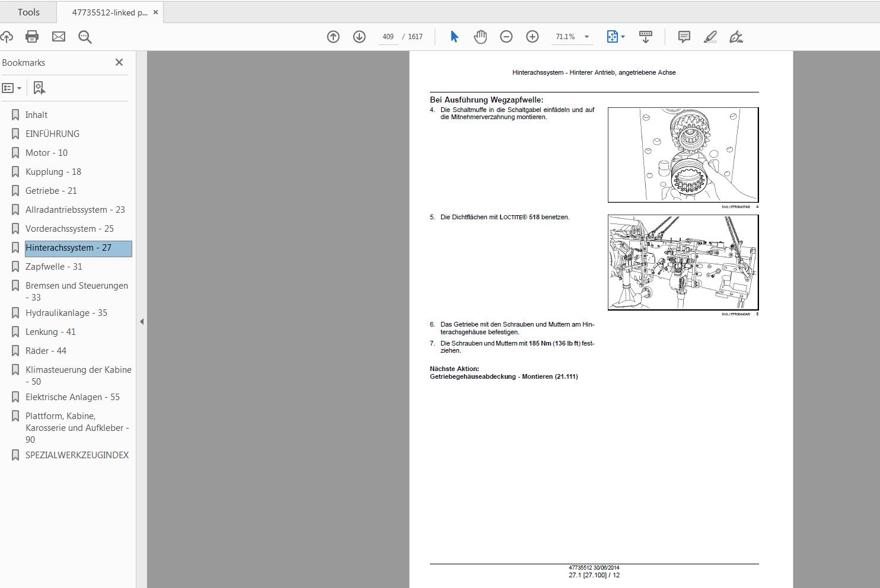Open Hydraulikanlage - 35 bookmark
The image size is (880, 588).
click(x=66, y=313)
